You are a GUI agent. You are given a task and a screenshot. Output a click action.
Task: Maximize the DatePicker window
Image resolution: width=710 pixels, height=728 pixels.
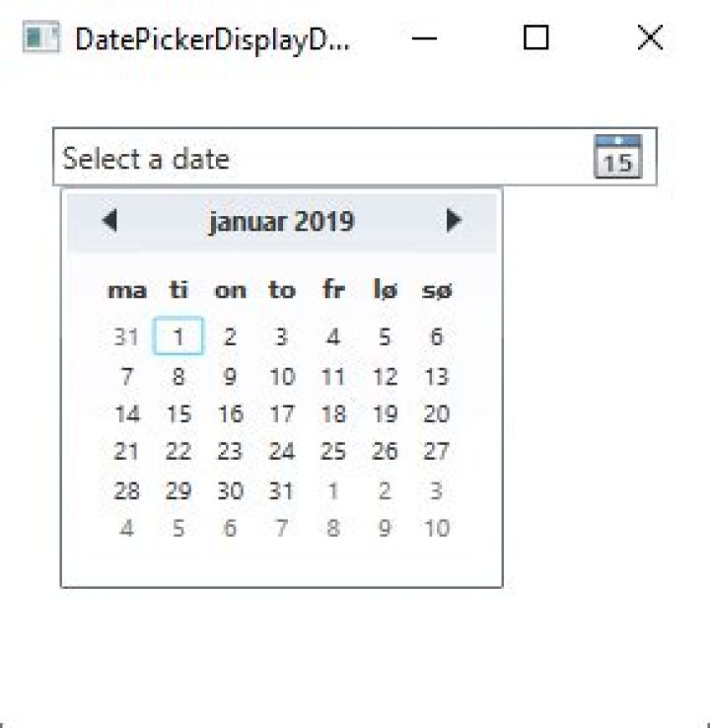535,38
